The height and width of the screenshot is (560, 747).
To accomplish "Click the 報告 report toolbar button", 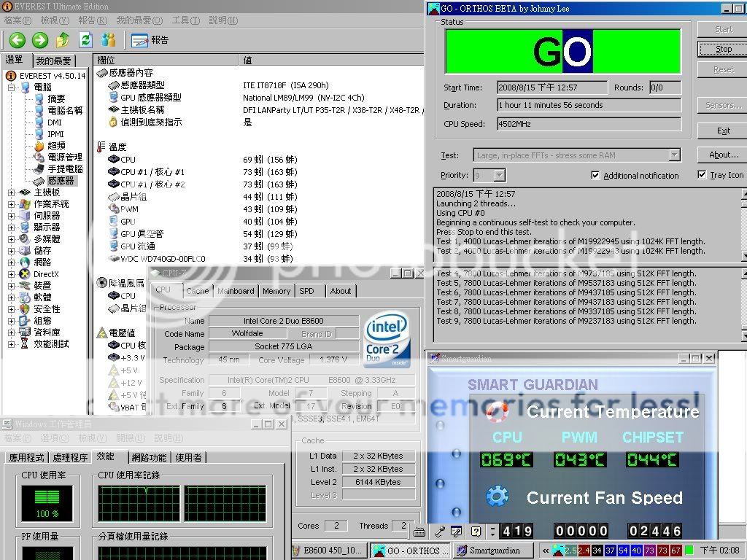I will 150,40.
